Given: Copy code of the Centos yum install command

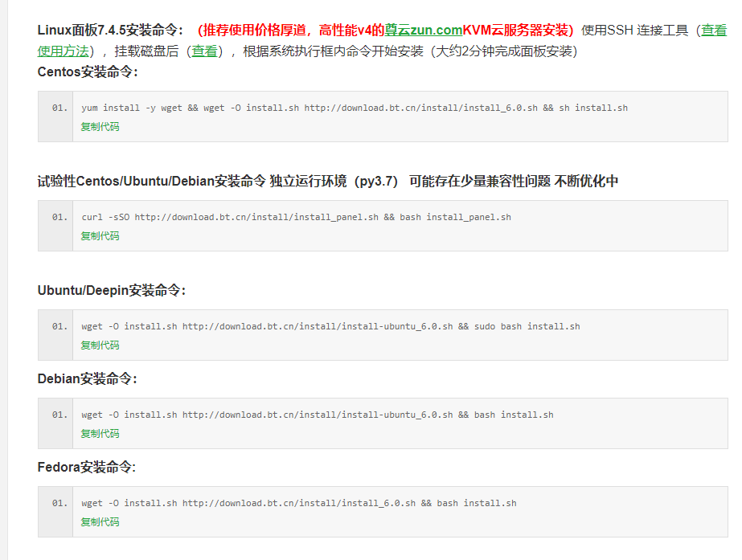Looking at the screenshot, I should (x=100, y=127).
